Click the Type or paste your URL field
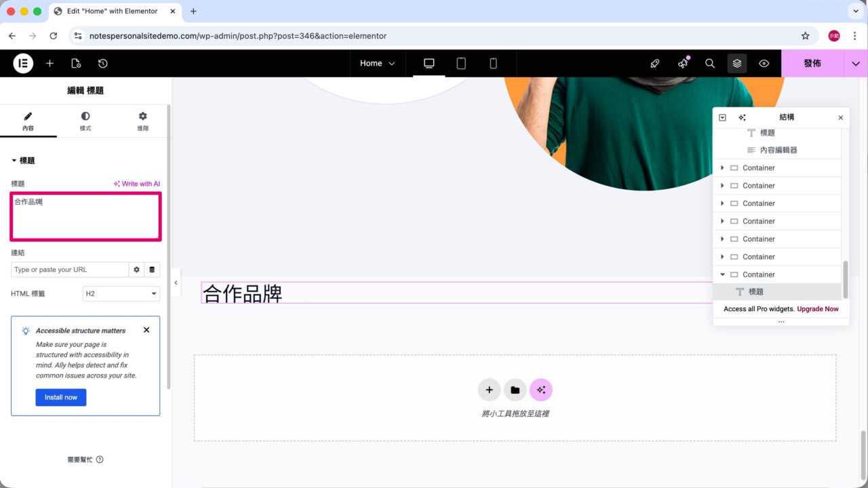This screenshot has width=868, height=488. coord(70,270)
